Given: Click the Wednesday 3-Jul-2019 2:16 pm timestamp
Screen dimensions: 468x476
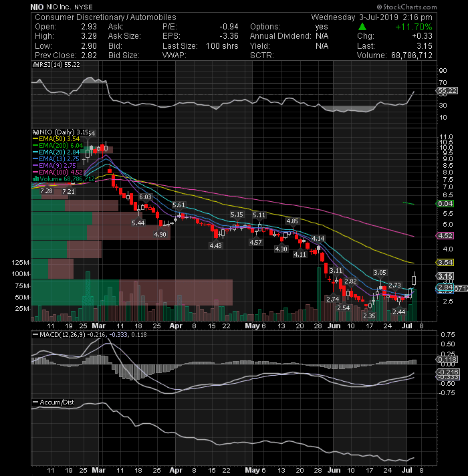Looking at the screenshot, I should point(372,17).
